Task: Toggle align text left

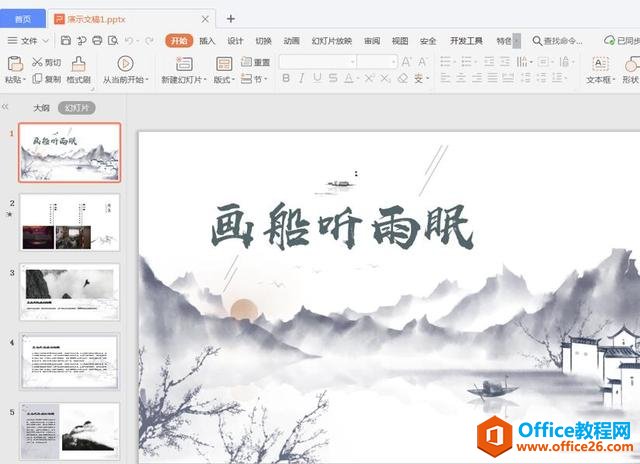Action: (x=445, y=78)
